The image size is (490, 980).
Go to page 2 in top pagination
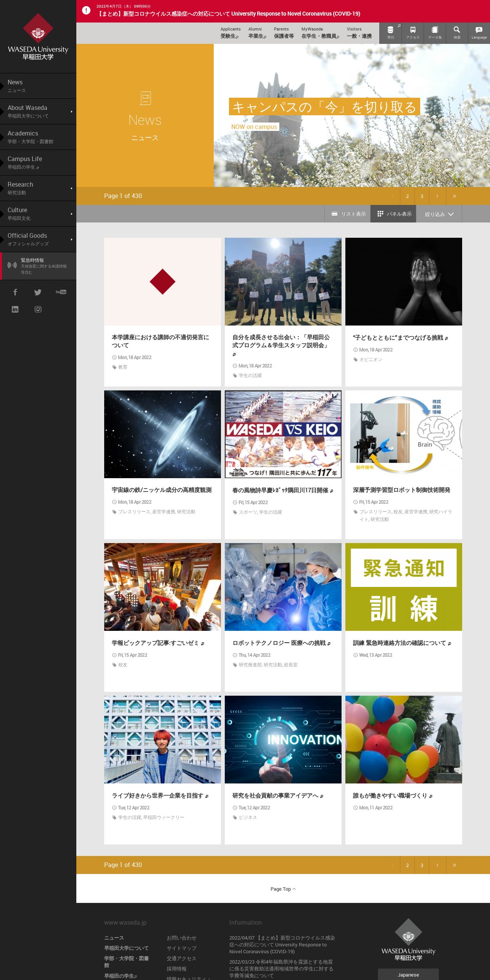(x=407, y=196)
